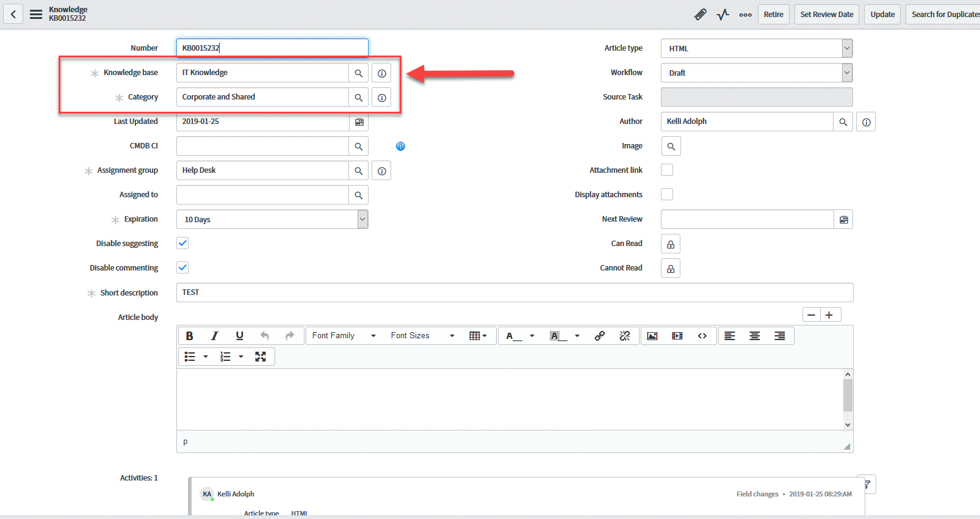Uncheck Disable commenting checkbox
This screenshot has height=519, width=980.
tap(182, 267)
